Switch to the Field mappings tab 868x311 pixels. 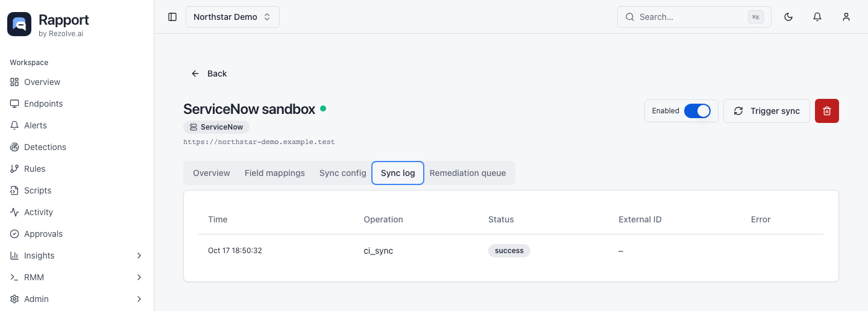275,173
